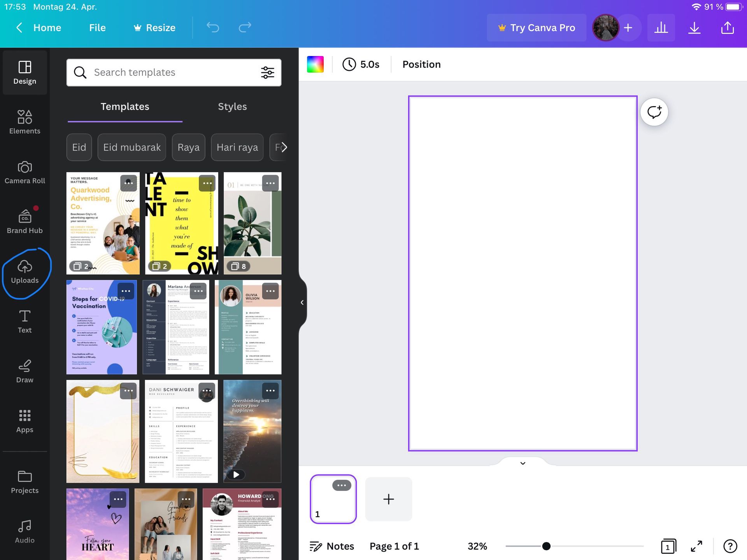The width and height of the screenshot is (747, 560).
Task: Open template search filter sliders
Action: (268, 72)
